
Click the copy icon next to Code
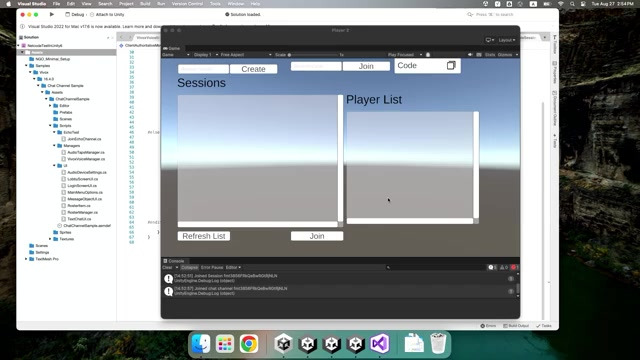451,65
